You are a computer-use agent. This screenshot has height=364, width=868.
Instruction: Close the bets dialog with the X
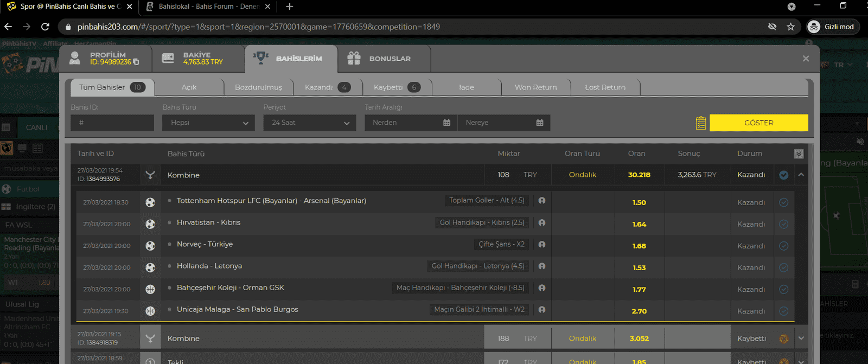coord(806,59)
